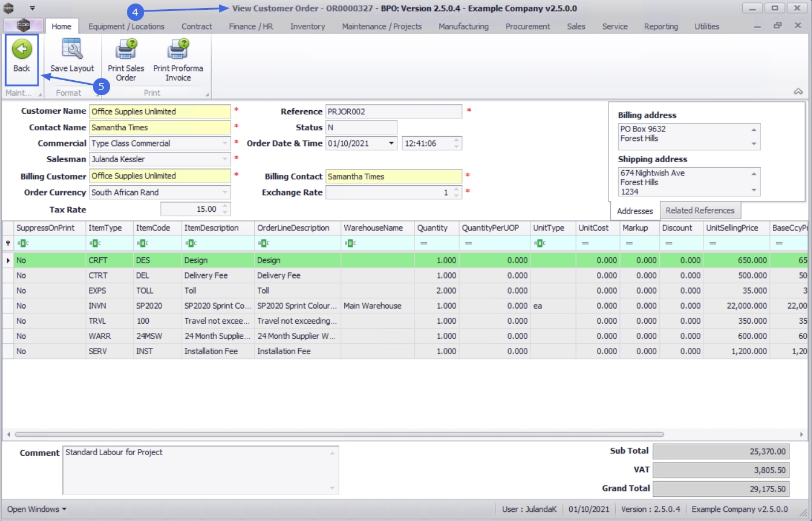Click the WarehouseName filter condition icon
This screenshot has width=812, height=521.
pos(351,243)
